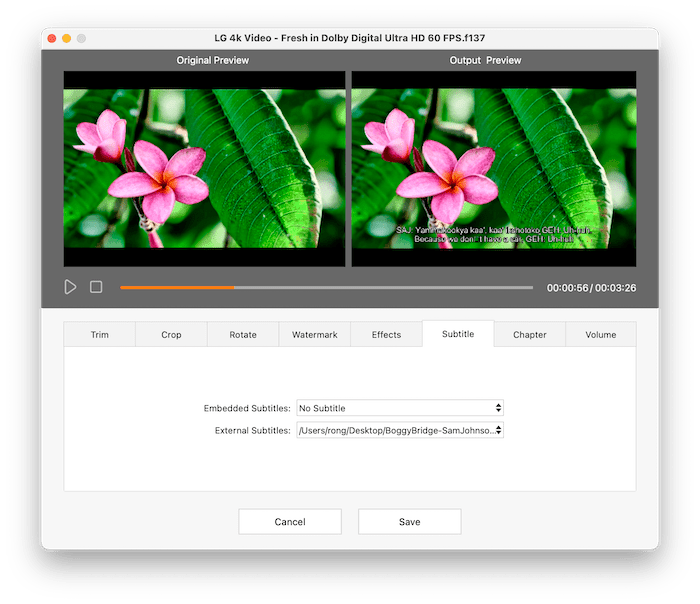Image resolution: width=700 pixels, height=604 pixels.
Task: Open the Crop tab
Action: pos(171,335)
